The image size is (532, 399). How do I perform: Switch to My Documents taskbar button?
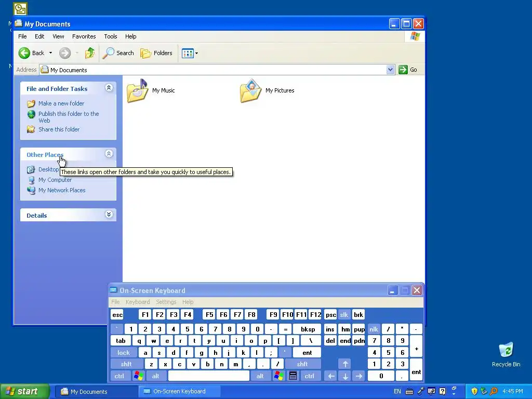coord(96,392)
